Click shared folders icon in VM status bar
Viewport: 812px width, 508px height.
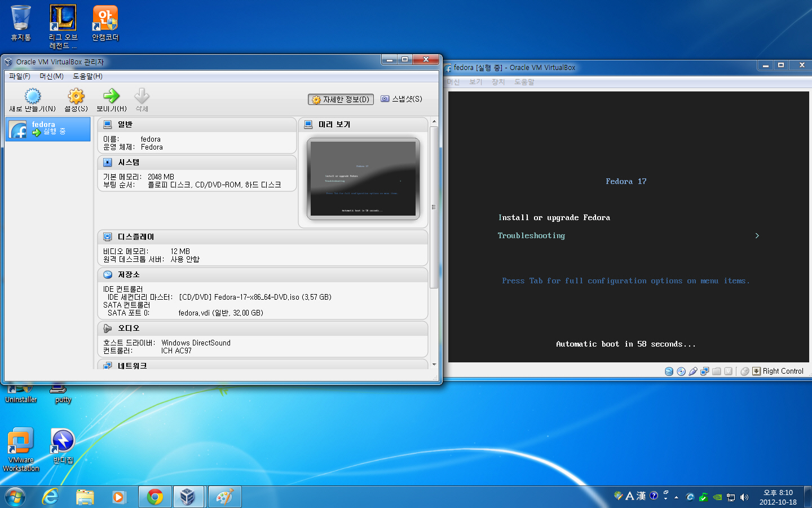pyautogui.click(x=717, y=371)
